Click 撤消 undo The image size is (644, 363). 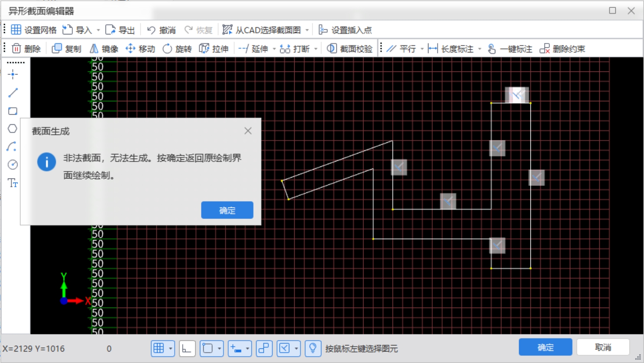coord(161,30)
